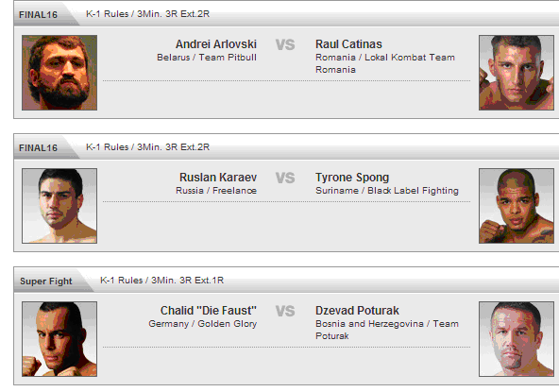The image size is (559, 392).
Task: Click Suriname / Black Label Fighting text
Action: [387, 191]
